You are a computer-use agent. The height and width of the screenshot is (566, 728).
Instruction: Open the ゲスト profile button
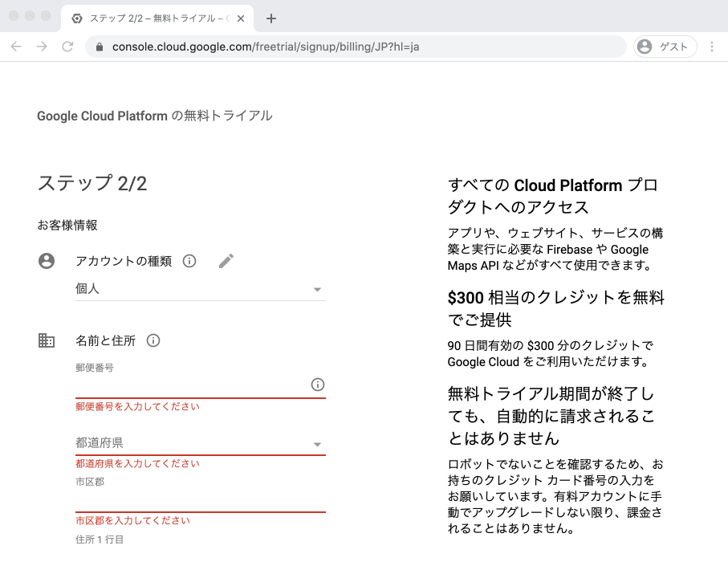(665, 47)
